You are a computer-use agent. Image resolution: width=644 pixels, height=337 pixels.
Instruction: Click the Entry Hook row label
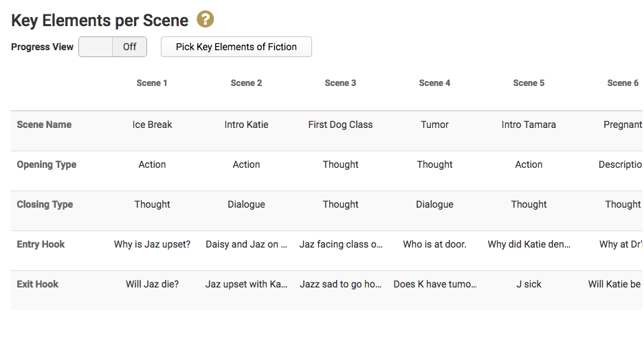tap(41, 244)
